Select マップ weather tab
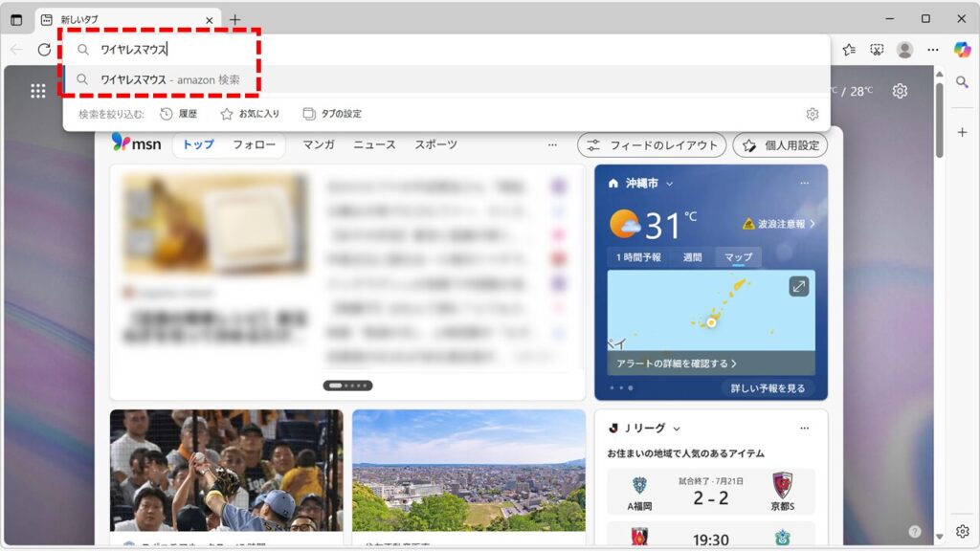Viewport: 980px width, 551px height. (x=738, y=257)
